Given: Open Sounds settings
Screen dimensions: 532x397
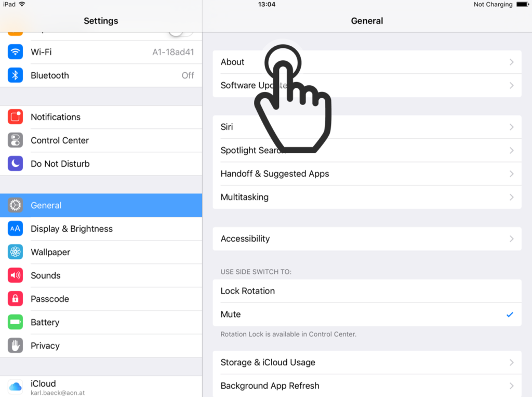Looking at the screenshot, I should click(101, 275).
